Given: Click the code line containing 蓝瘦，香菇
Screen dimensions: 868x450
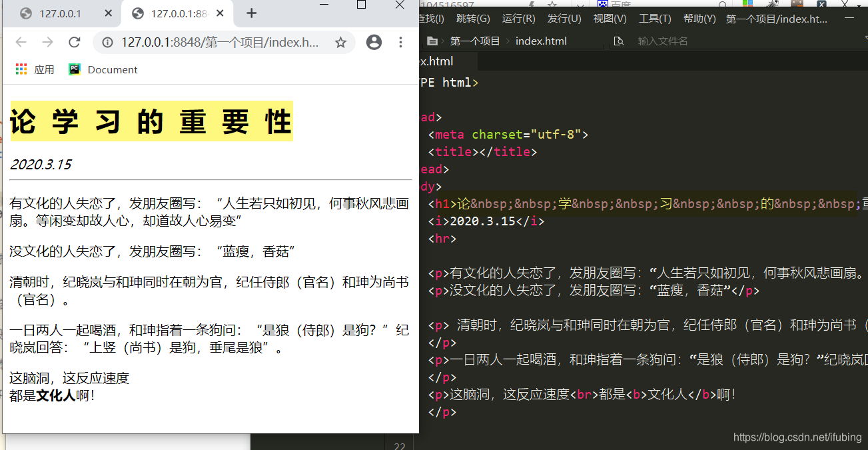Looking at the screenshot, I should (594, 291).
